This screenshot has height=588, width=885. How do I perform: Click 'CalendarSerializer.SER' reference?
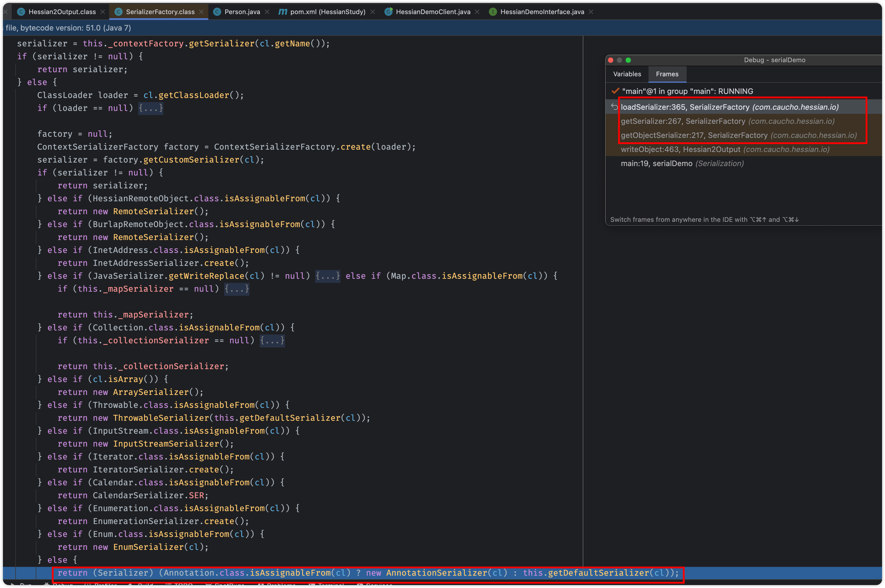pos(148,495)
